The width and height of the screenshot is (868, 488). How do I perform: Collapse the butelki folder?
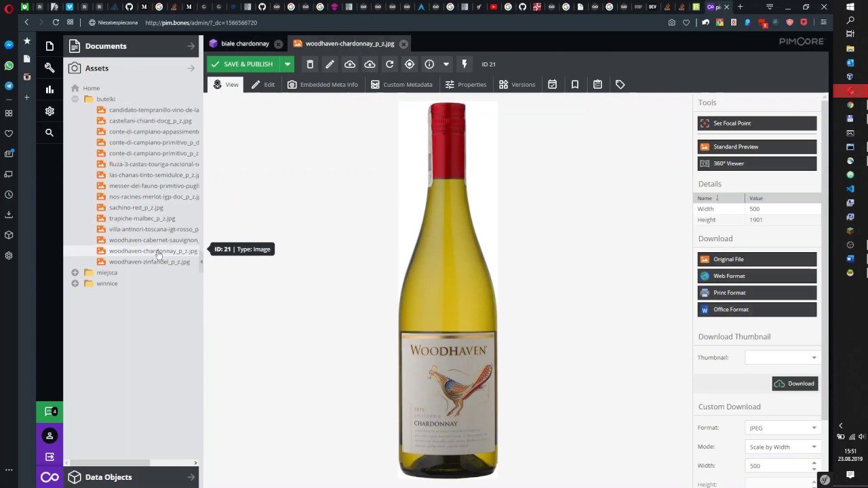tap(75, 99)
